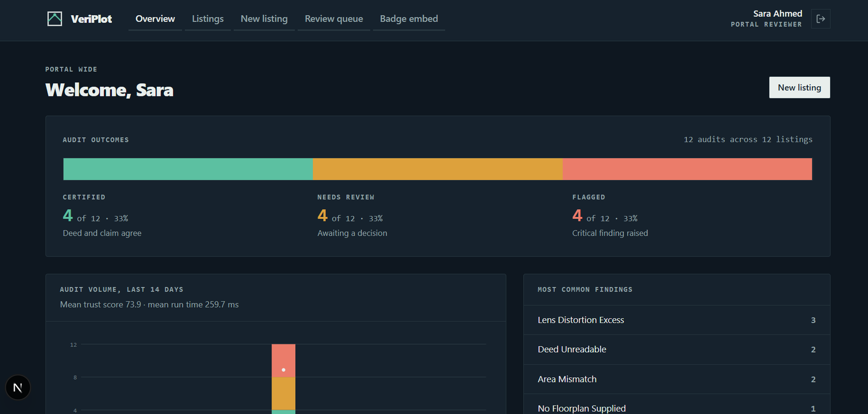Click the amber needs review bar segment
This screenshot has height=414, width=868.
click(x=438, y=169)
